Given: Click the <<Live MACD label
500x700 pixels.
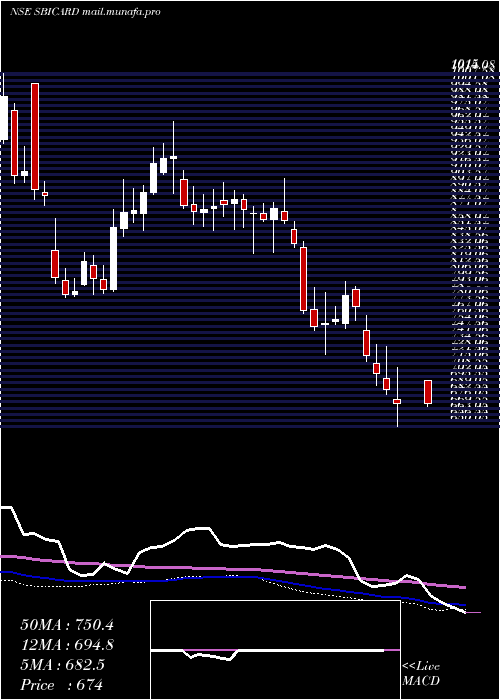Looking at the screenshot, I should pos(421,674).
